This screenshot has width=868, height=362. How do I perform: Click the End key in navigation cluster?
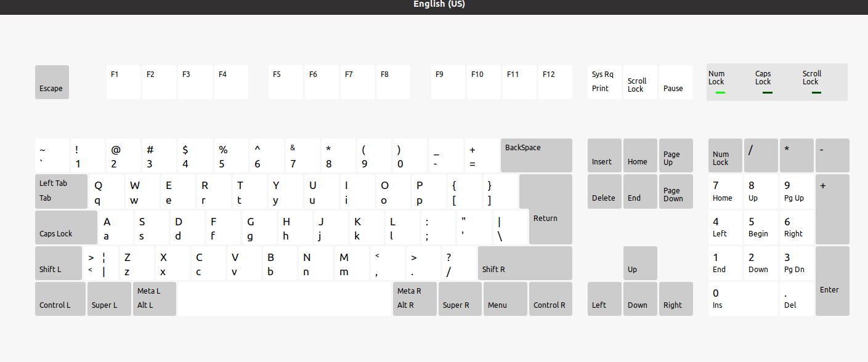coord(640,191)
